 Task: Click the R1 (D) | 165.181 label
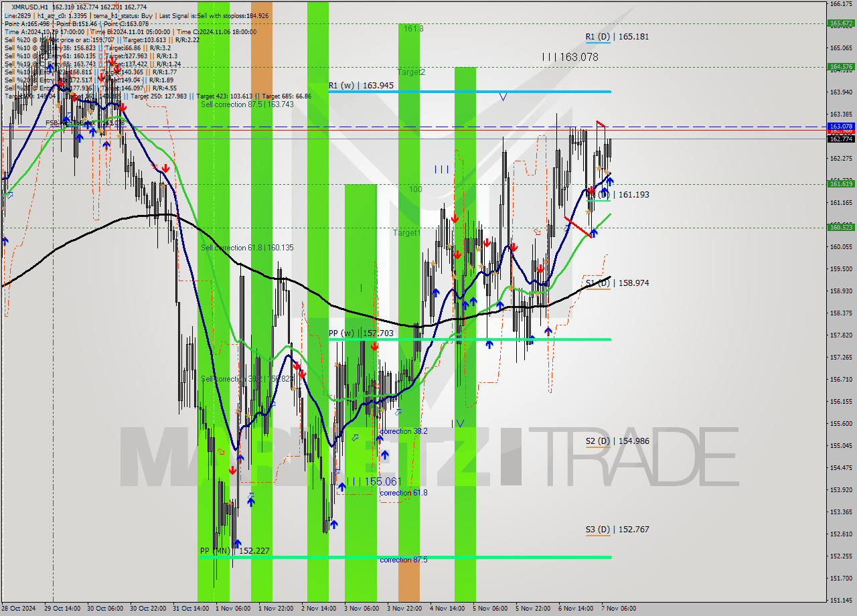pyautogui.click(x=617, y=37)
